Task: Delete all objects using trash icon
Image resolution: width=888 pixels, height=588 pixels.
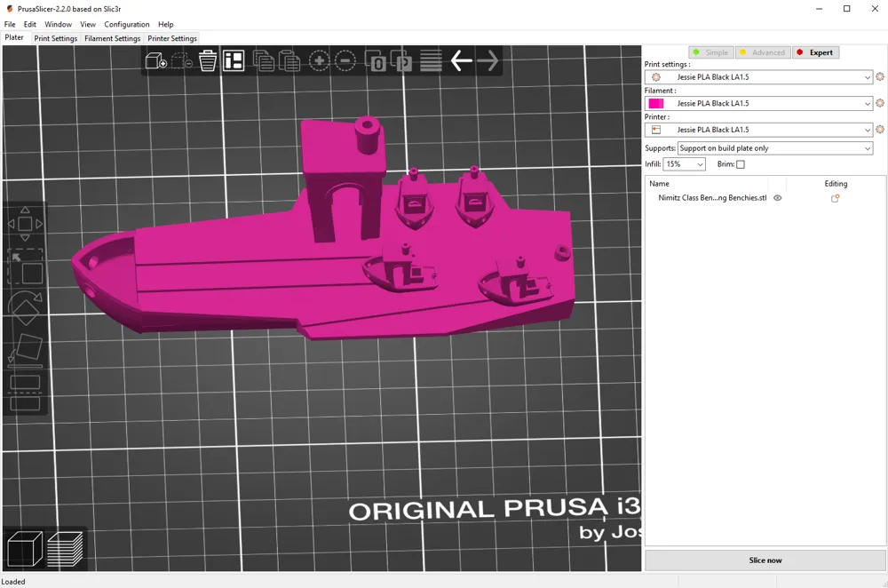Action: [x=210, y=60]
